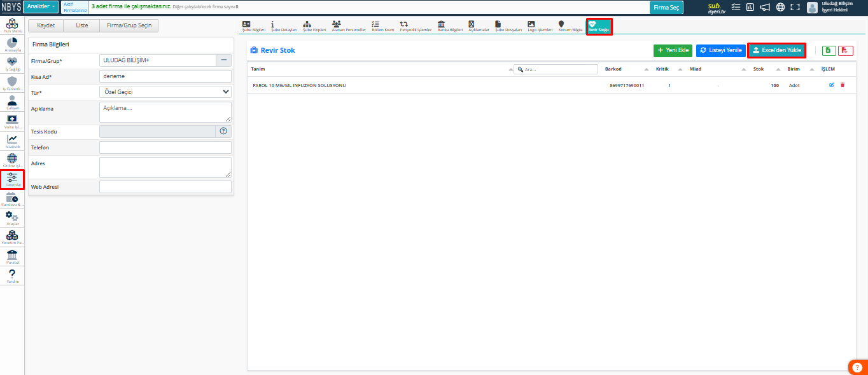Screen dimensions: 868x375
Task: Delete the PAROL 10 MG/ML stock row
Action: [x=843, y=85]
